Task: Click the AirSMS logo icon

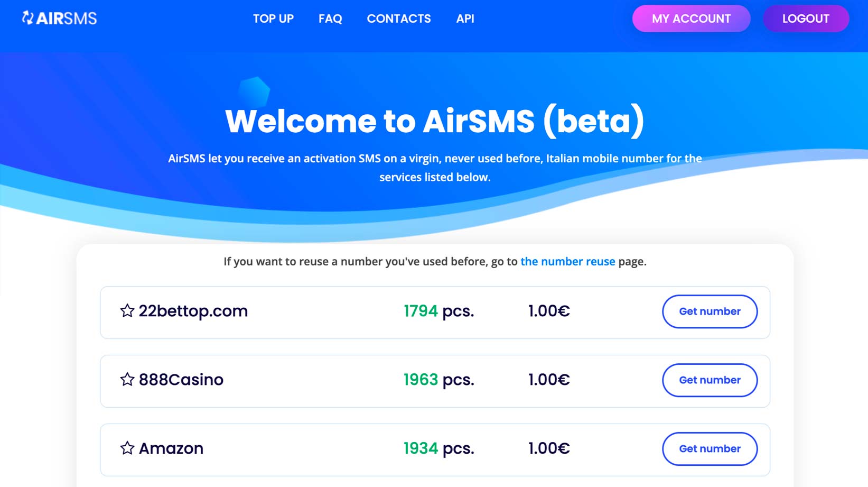Action: tap(27, 18)
